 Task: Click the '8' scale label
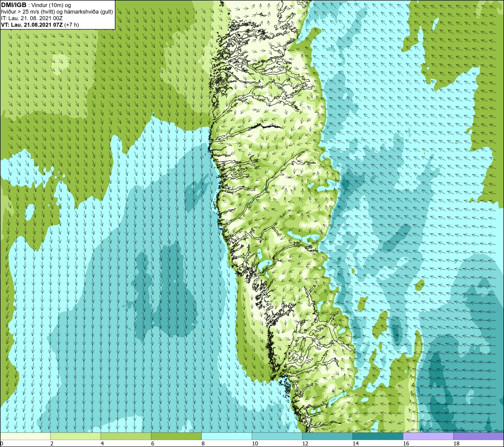click(x=203, y=444)
